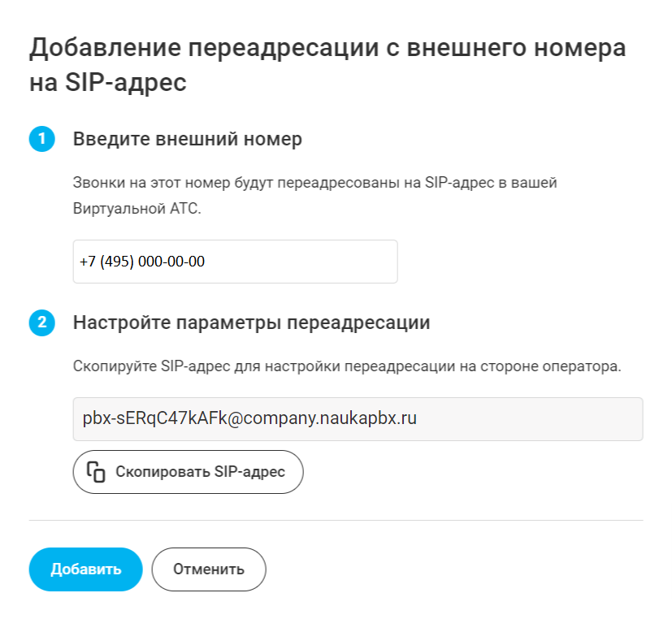Click the company.naukapbx.ru domain text
Screen dimensions: 672x619
tap(334, 419)
